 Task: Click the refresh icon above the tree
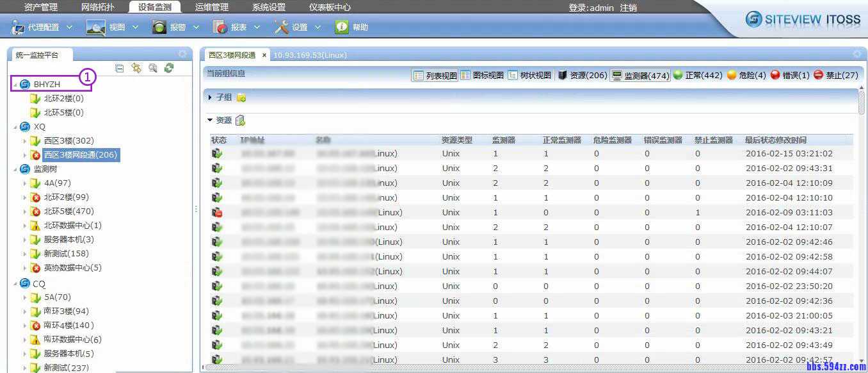(169, 68)
